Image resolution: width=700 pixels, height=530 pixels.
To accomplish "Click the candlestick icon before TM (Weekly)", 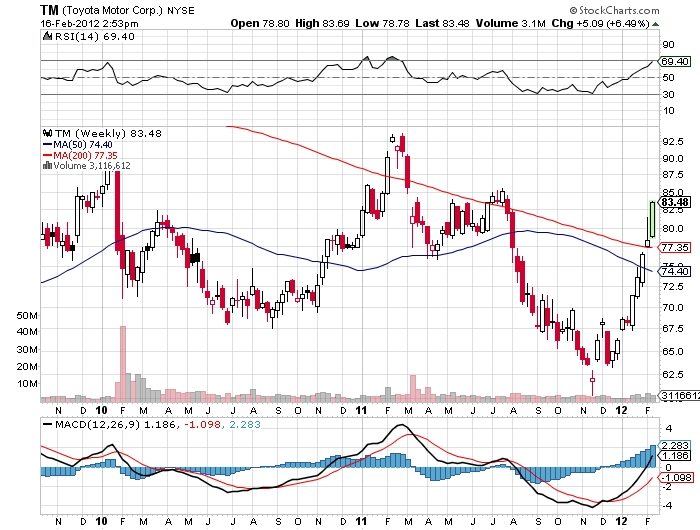I will pos(48,133).
